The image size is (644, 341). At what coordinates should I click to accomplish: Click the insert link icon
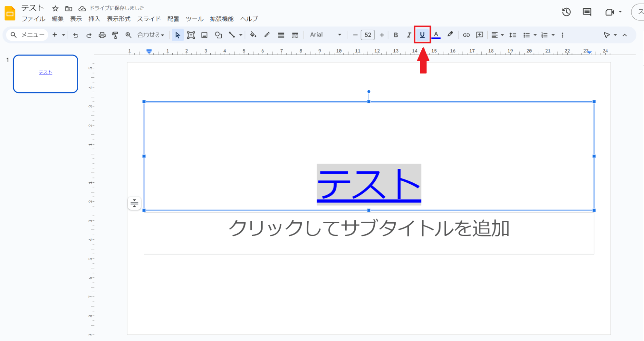(x=466, y=35)
